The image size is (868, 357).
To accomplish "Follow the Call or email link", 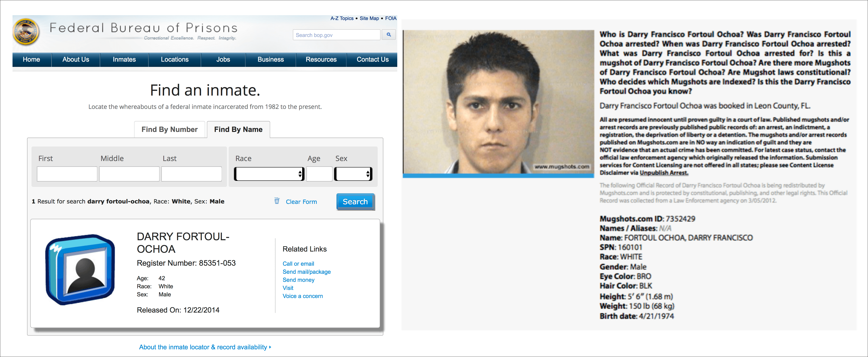I will [298, 264].
